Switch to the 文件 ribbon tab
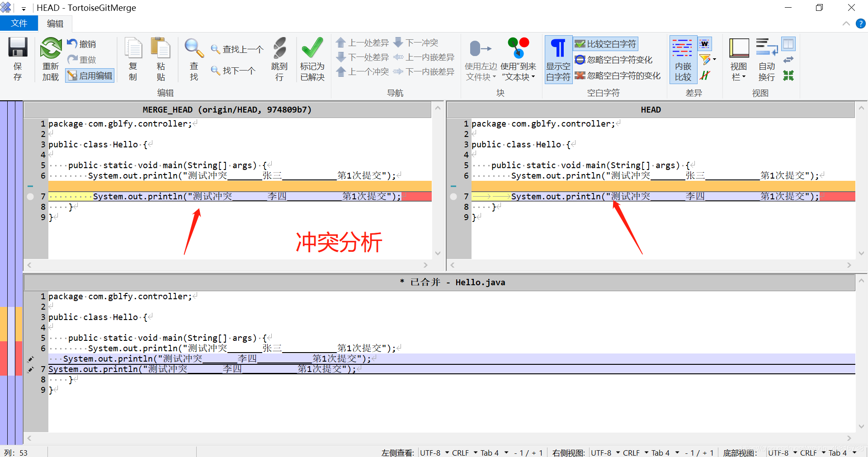Image resolution: width=868 pixels, height=457 pixels. 19,23
